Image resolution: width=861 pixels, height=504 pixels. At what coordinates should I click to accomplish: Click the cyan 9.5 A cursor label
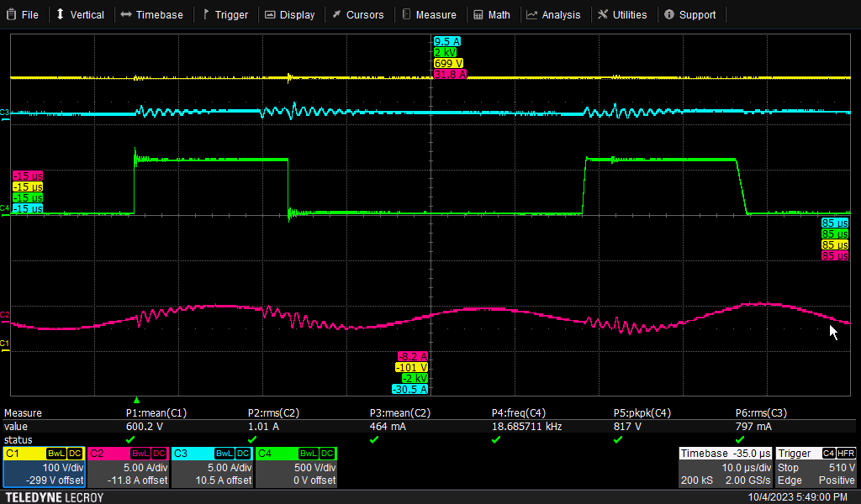(447, 41)
